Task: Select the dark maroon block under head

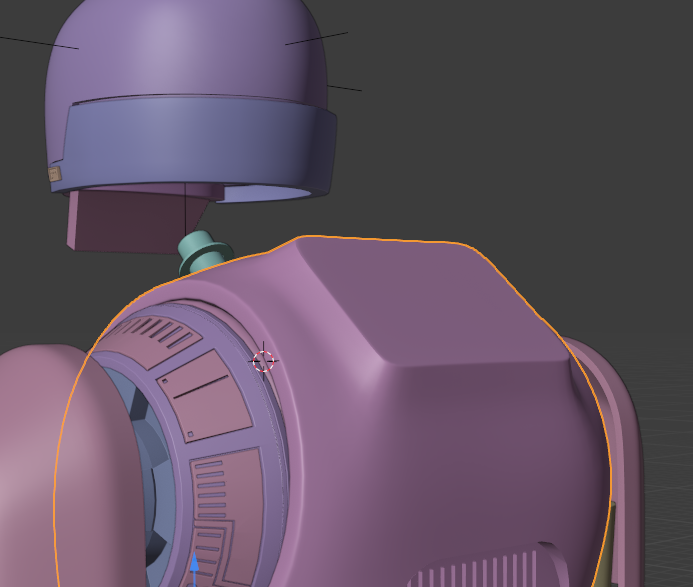Action: pyautogui.click(x=133, y=221)
